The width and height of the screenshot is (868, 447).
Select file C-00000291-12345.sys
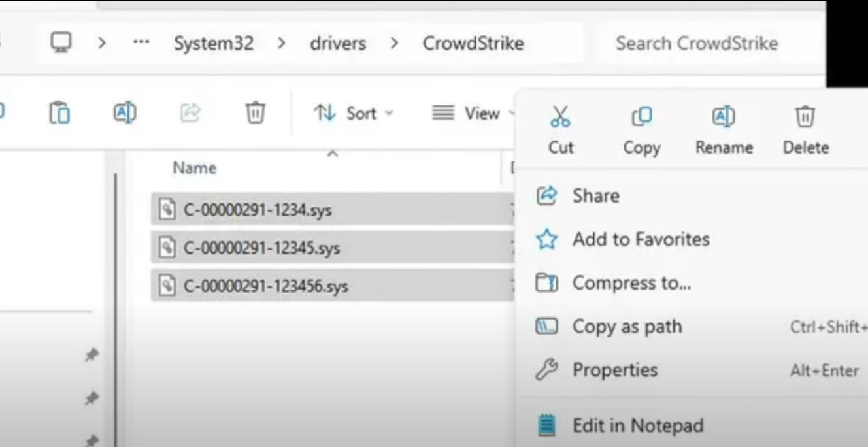pyautogui.click(x=332, y=248)
